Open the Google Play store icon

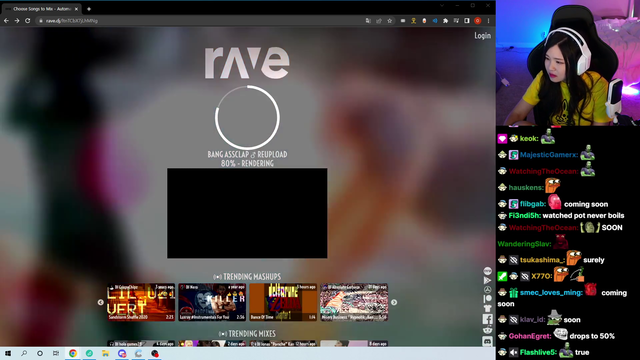point(487,280)
